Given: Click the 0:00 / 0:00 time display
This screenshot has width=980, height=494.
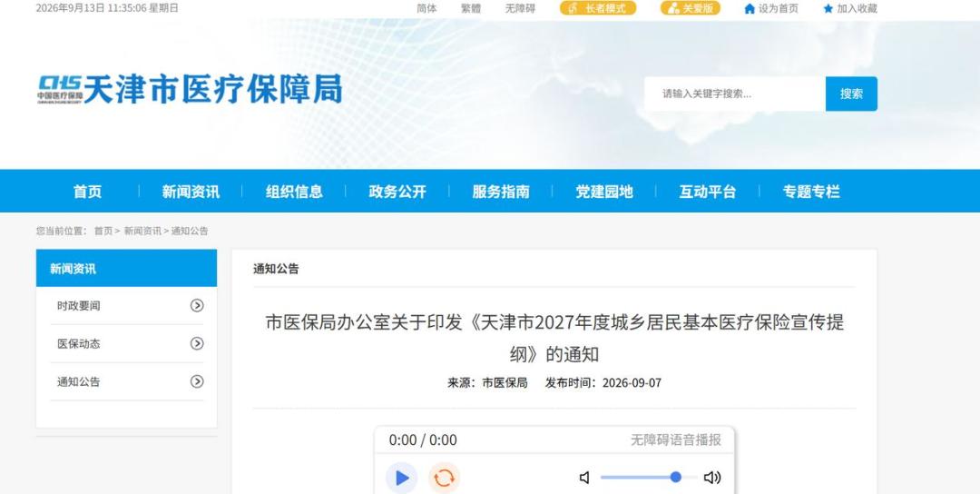Looking at the screenshot, I should 423,440.
